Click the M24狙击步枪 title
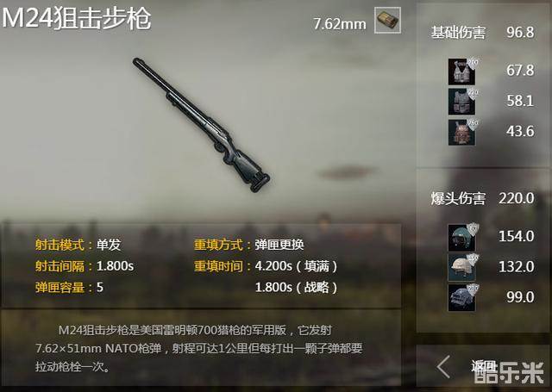This screenshot has height=392, width=552. (x=77, y=18)
